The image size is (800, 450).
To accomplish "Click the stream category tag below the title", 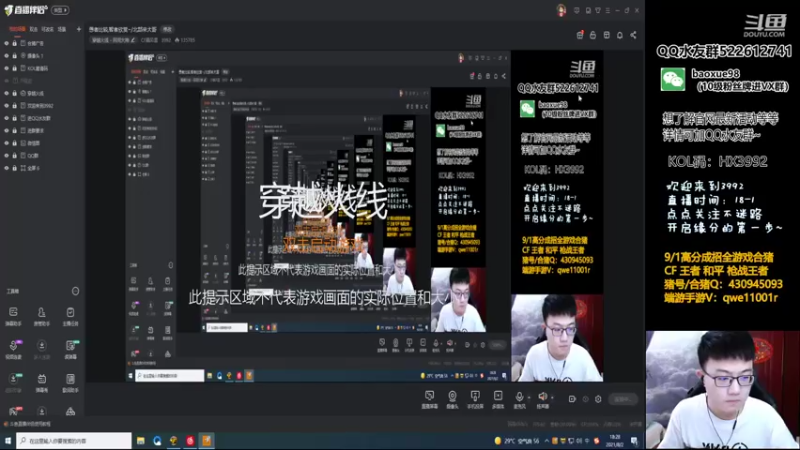I will [x=113, y=40].
